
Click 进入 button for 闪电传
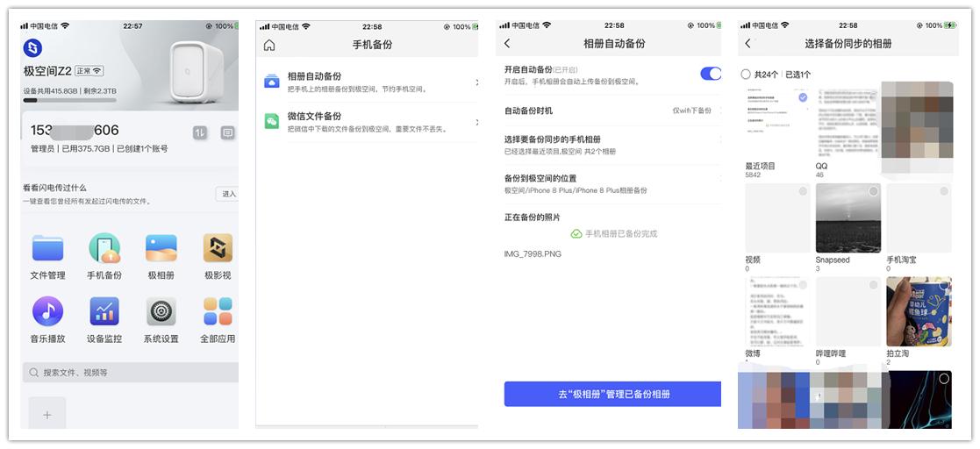[228, 194]
